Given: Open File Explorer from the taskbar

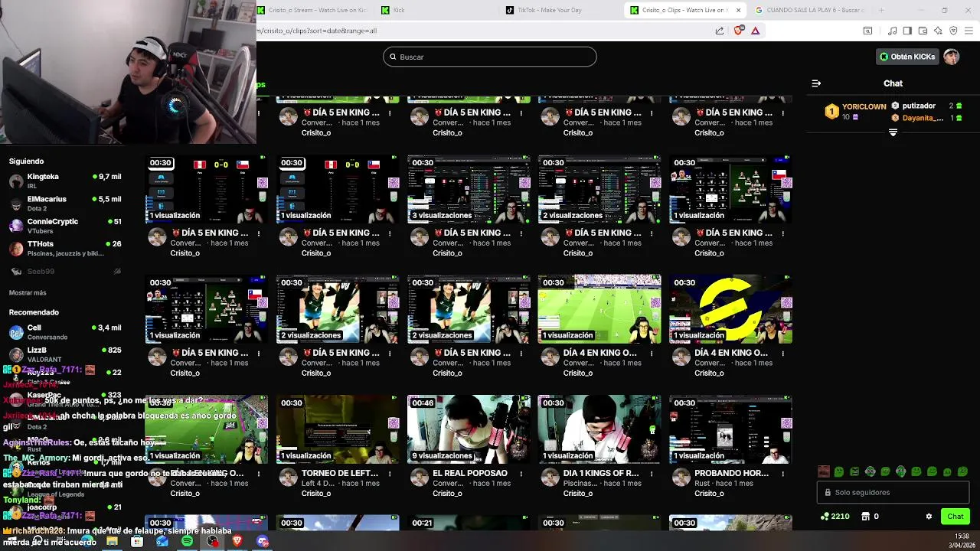Looking at the screenshot, I should (112, 541).
